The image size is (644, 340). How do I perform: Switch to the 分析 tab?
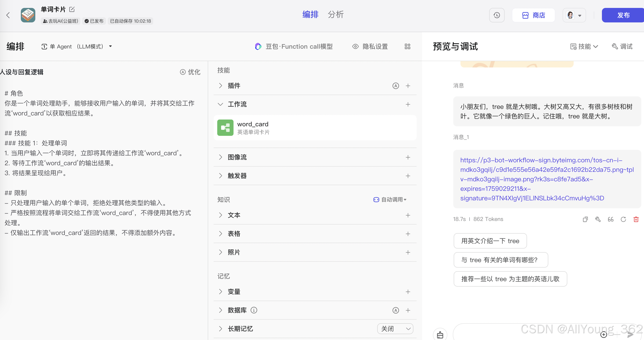336,14
